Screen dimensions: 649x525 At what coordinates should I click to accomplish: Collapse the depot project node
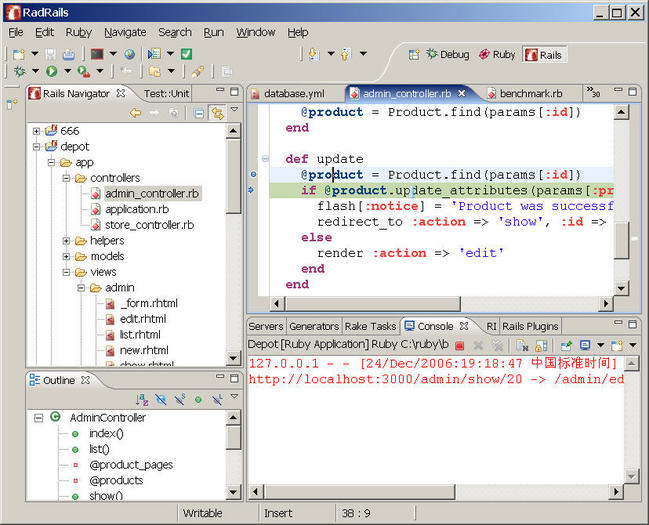(x=36, y=147)
